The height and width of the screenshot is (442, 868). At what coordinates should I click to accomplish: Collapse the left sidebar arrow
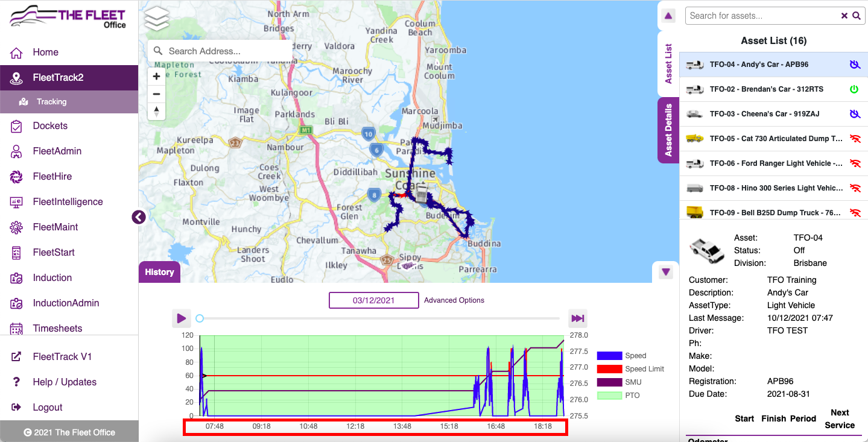click(x=139, y=217)
